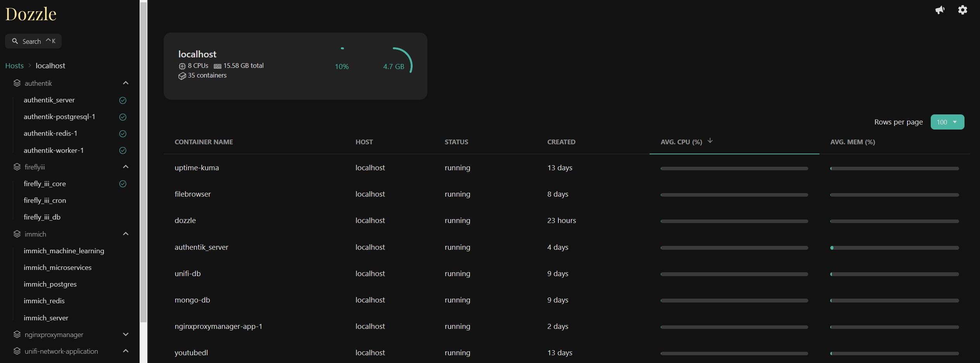Sort by Host column header
980x363 pixels.
point(364,142)
